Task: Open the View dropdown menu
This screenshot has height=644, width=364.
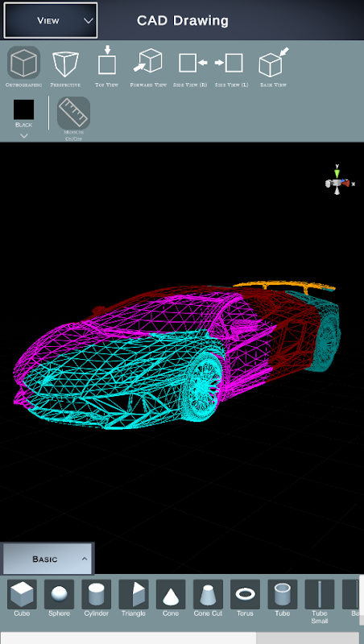Action: click(x=51, y=20)
